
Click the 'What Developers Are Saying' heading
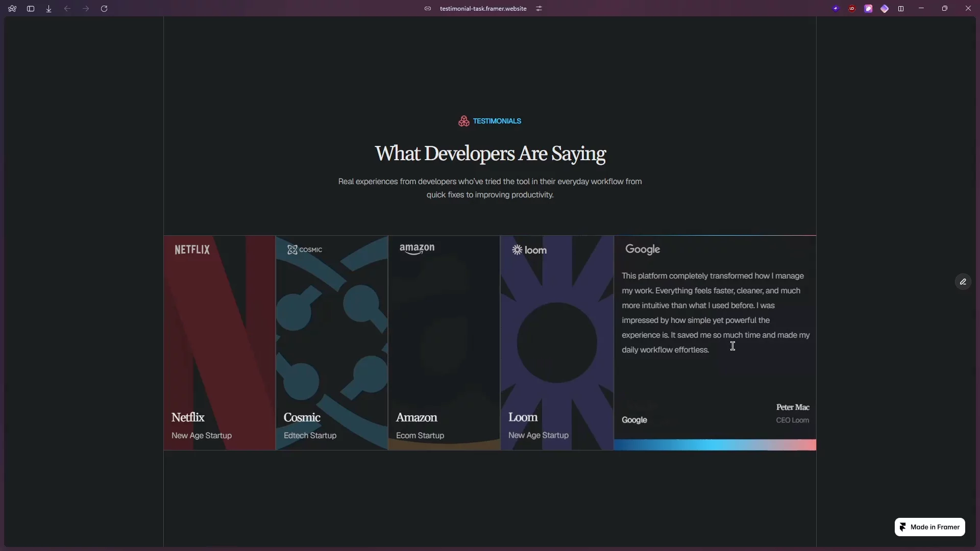pos(490,154)
